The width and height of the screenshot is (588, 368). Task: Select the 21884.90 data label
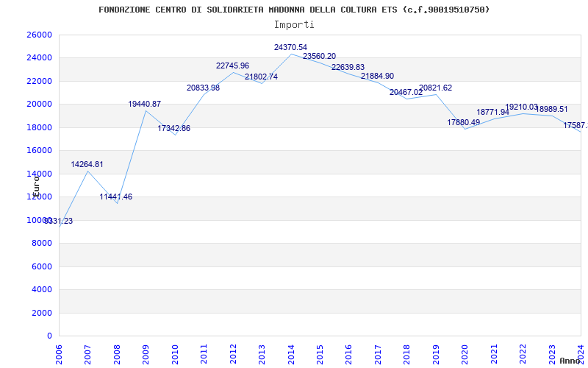(377, 77)
